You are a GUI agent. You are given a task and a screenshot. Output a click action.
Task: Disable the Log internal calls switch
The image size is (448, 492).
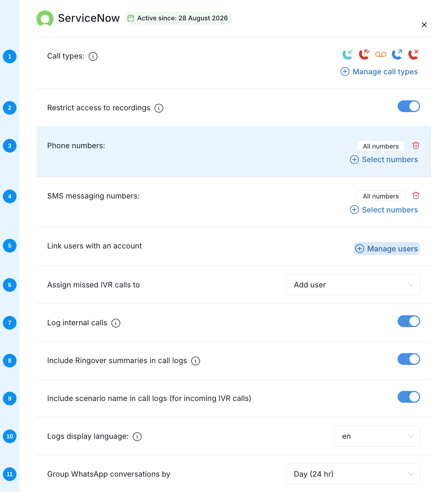[409, 321]
